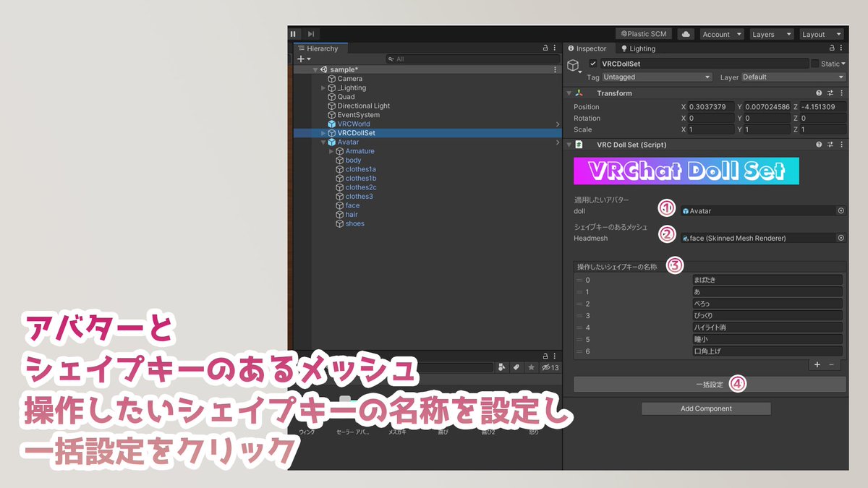Select shoes in the Hierarchy
This screenshot has width=868, height=488.
pos(354,223)
